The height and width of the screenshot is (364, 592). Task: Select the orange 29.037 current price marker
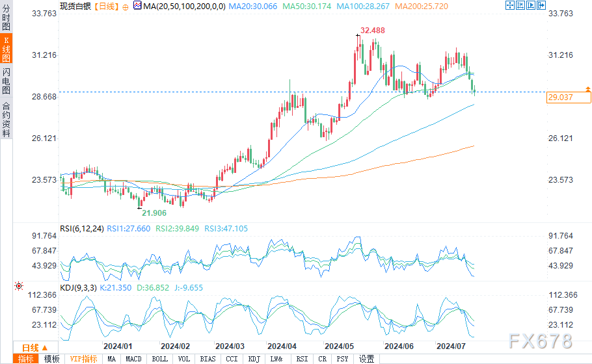[x=568, y=97]
